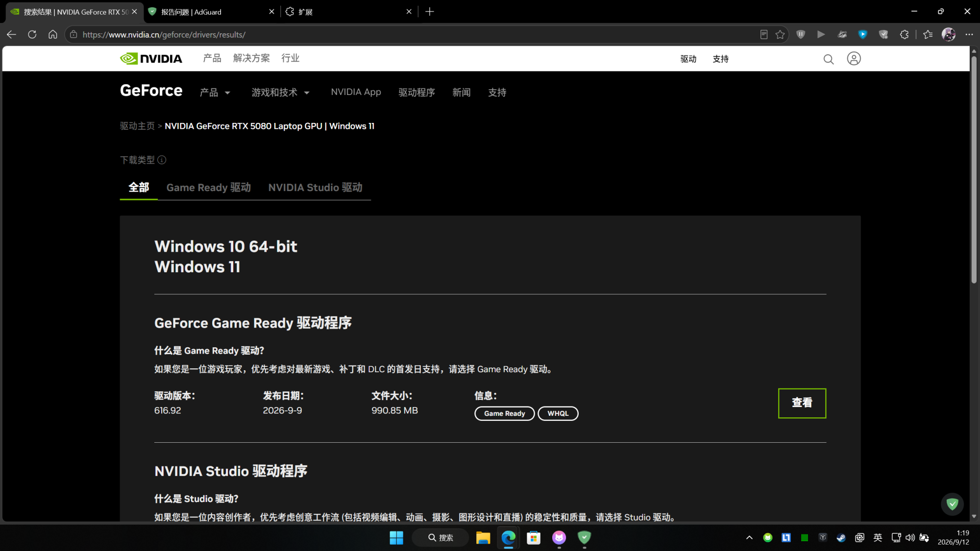The width and height of the screenshot is (980, 551).
Task: Open File Explorer from taskbar
Action: 483,538
